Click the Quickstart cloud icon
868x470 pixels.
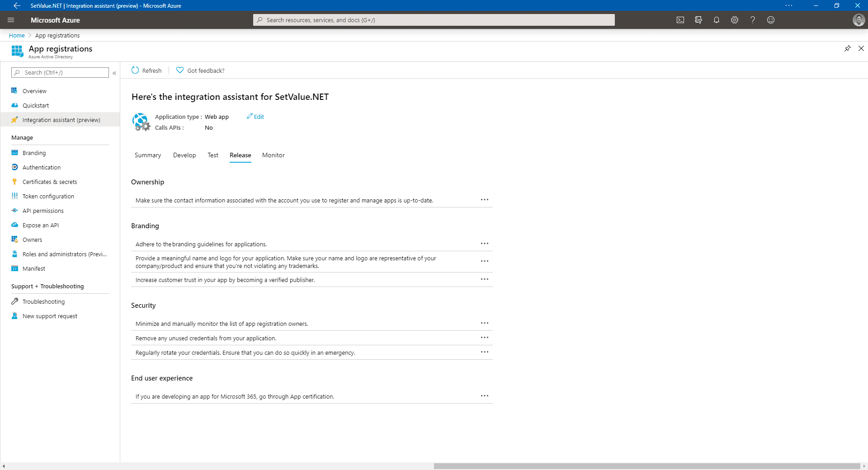click(14, 105)
